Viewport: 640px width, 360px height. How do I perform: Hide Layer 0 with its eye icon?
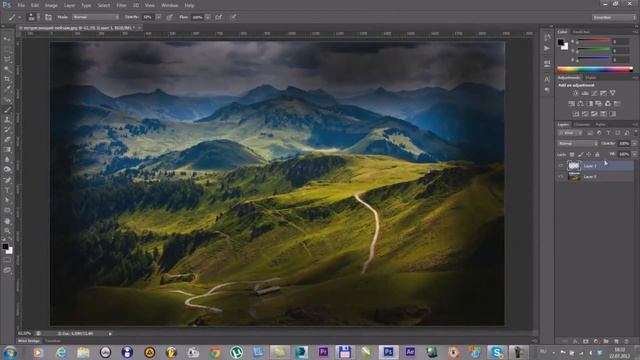(561, 176)
